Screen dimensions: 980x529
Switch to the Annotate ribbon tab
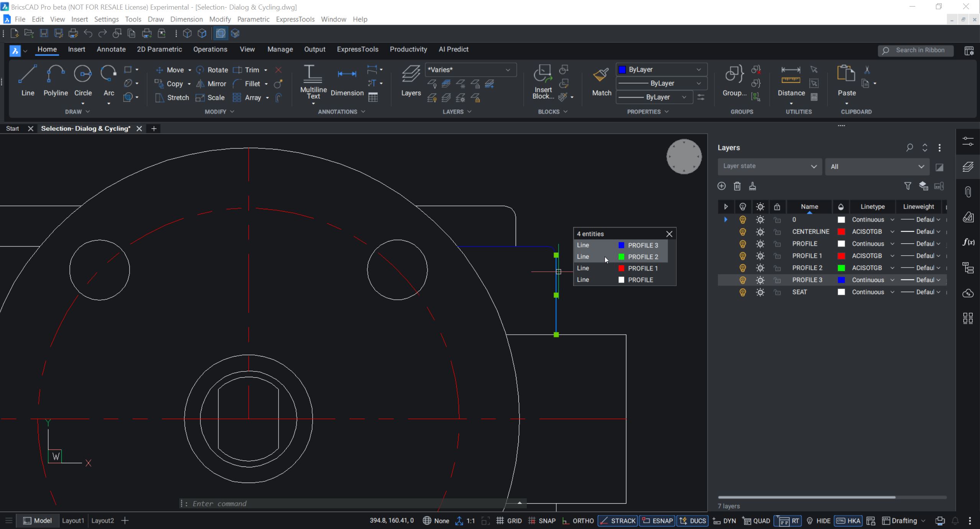[111, 49]
